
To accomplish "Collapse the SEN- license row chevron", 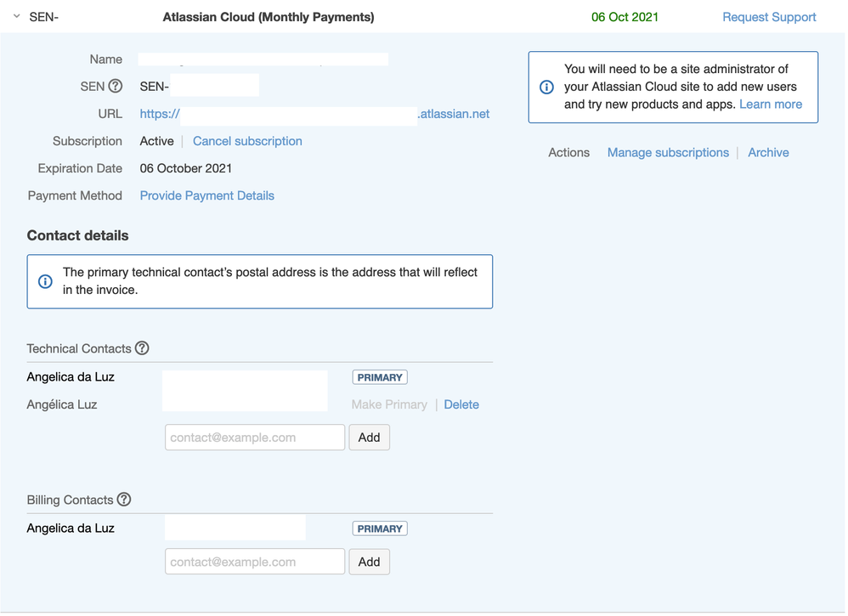I will 17,16.
